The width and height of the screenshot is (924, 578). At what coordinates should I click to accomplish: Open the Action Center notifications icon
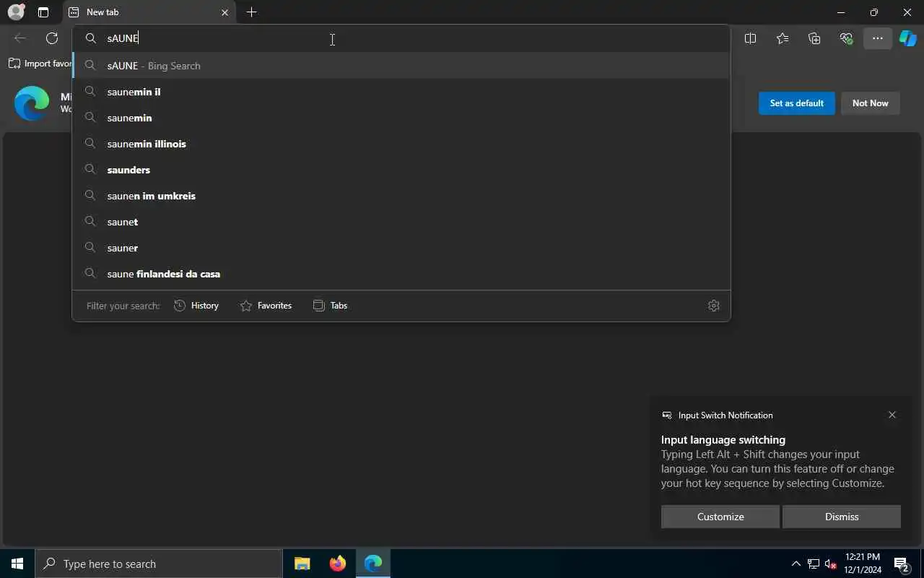(902, 564)
